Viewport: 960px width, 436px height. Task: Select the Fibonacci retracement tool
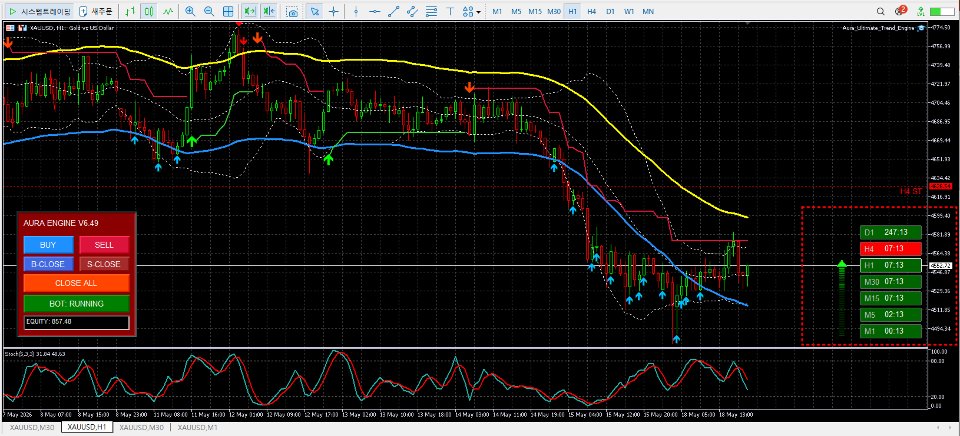432,11
